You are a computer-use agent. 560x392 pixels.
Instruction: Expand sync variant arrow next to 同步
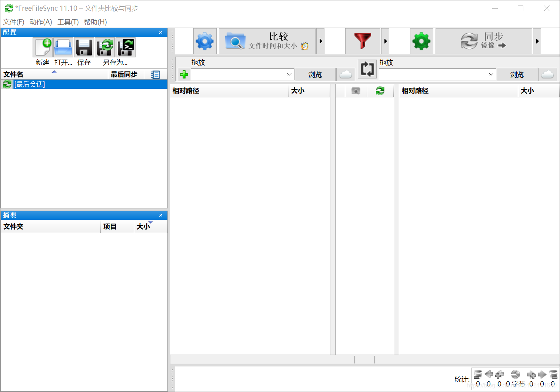537,41
